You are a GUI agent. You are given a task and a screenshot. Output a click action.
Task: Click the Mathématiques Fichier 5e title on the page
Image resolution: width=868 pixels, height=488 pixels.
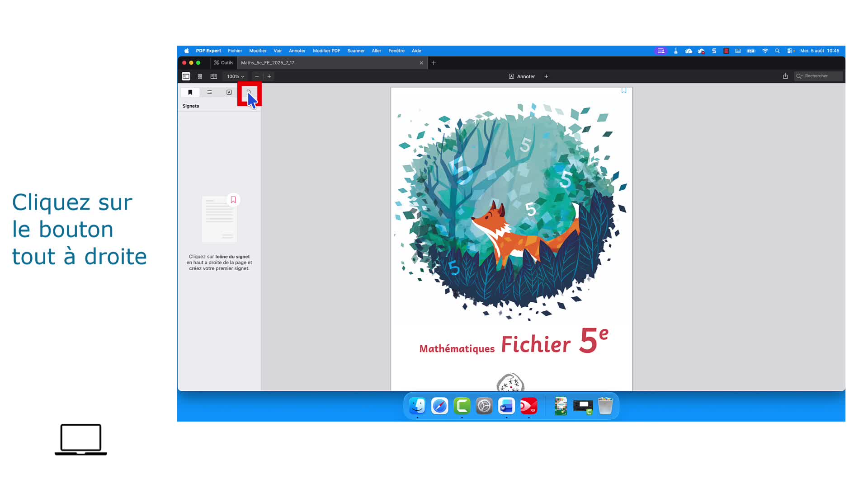pos(514,342)
